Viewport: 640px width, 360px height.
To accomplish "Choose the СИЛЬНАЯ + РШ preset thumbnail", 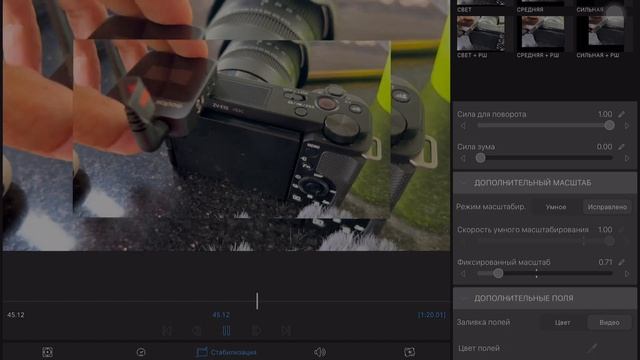I will click(x=600, y=33).
